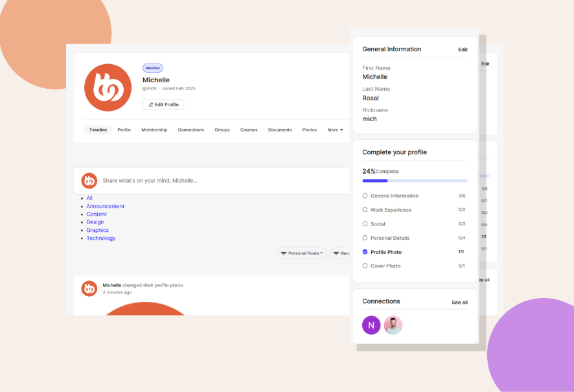574x392 pixels.
Task: Open the second filter dropdown beside Personal Posts
Action: [x=341, y=253]
